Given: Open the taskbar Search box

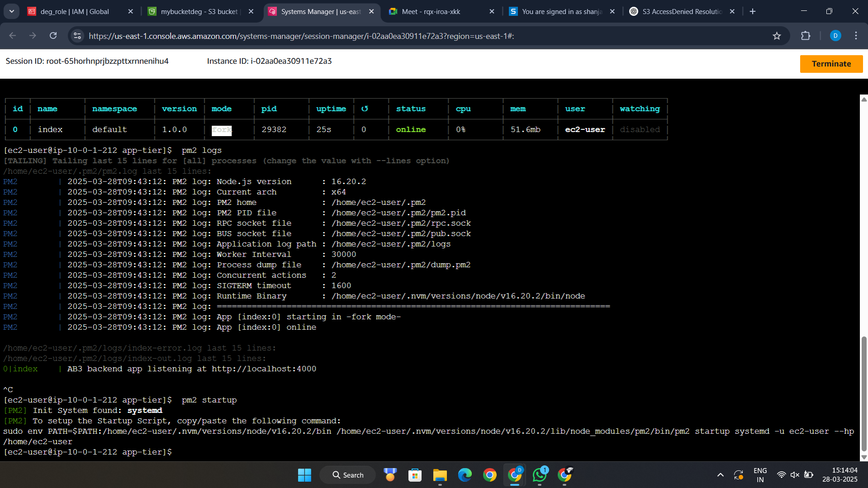Looking at the screenshot, I should (348, 475).
